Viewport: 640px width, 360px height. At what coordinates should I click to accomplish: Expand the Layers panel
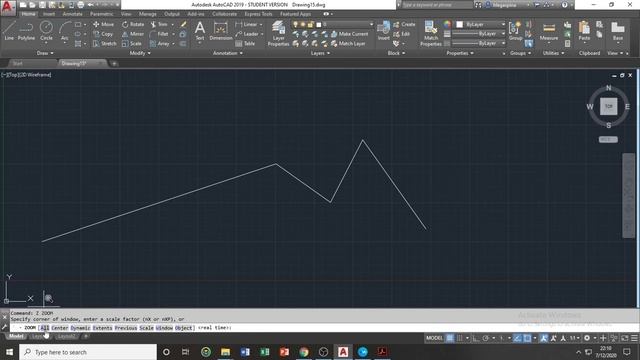(x=320, y=53)
